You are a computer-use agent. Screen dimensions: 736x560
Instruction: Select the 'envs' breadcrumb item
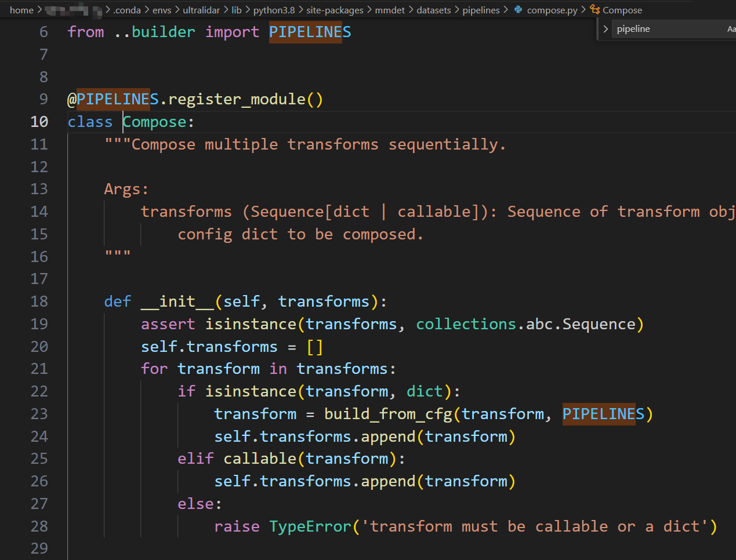pyautogui.click(x=162, y=10)
